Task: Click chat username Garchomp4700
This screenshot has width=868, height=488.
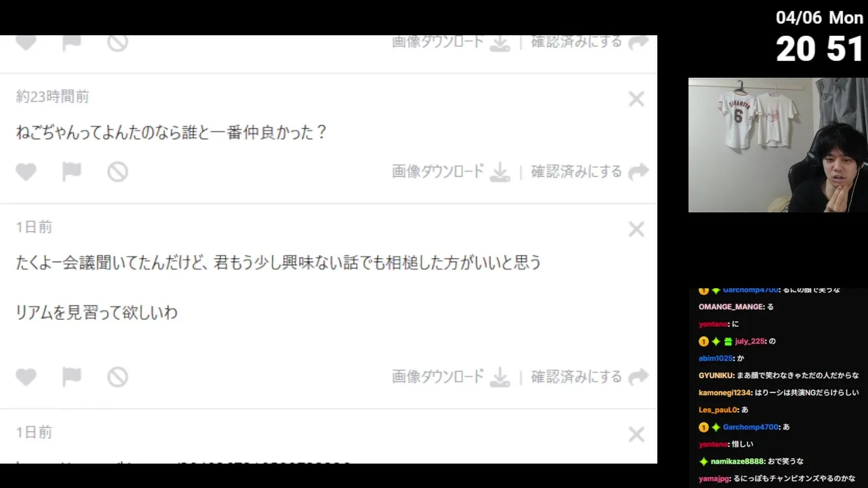Action: 751,427
